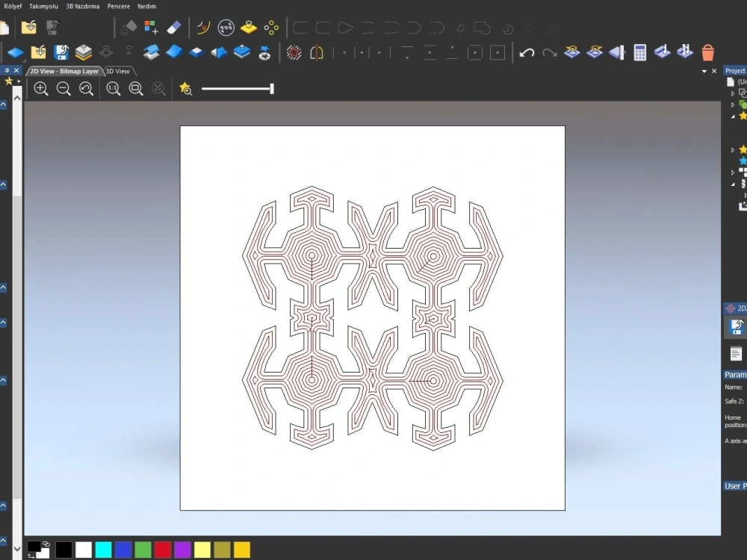The image size is (747, 560).
Task: Click the calculator icon
Action: (640, 52)
